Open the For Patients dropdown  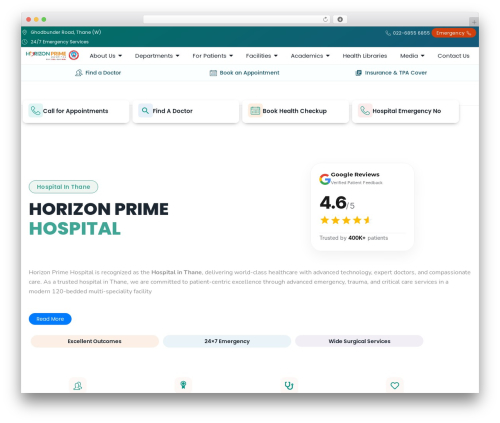[x=212, y=56]
